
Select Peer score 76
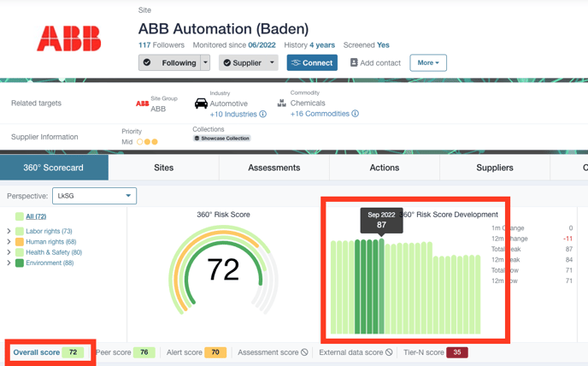[x=126, y=352]
